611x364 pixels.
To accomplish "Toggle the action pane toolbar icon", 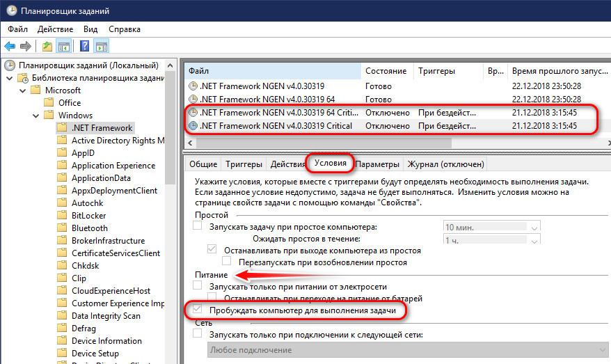I will point(102,47).
